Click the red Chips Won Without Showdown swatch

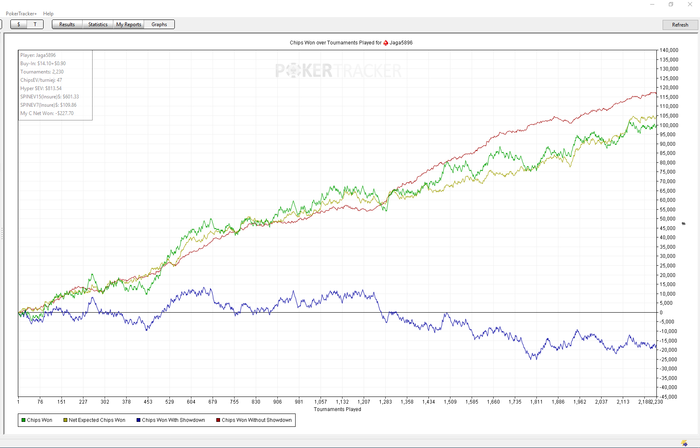pos(218,420)
